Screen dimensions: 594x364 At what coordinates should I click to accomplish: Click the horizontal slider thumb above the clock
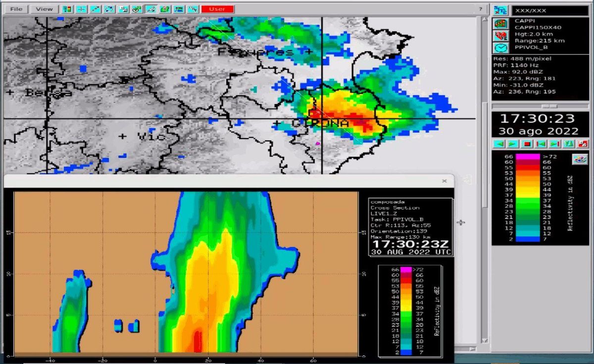tap(549, 106)
